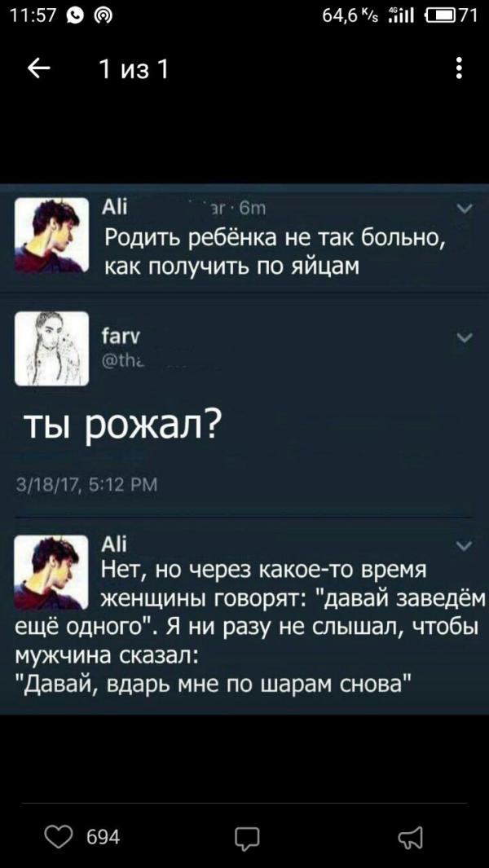
Task: Tap the hotspot icon in status bar
Action: [x=101, y=16]
